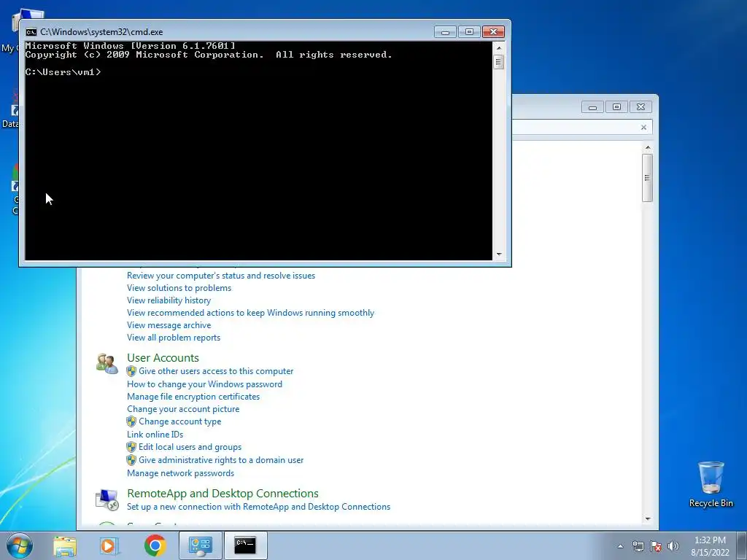This screenshot has height=560, width=747.
Task: Close the cmd.exe window
Action: pyautogui.click(x=493, y=32)
